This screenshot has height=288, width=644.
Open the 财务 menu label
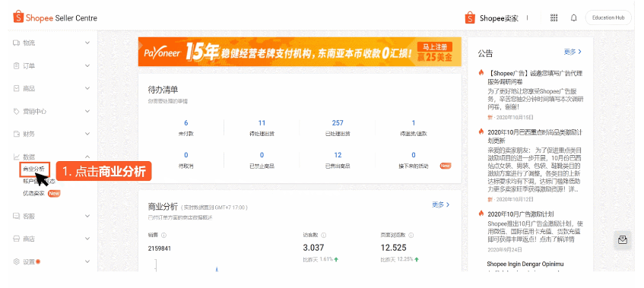coord(29,134)
